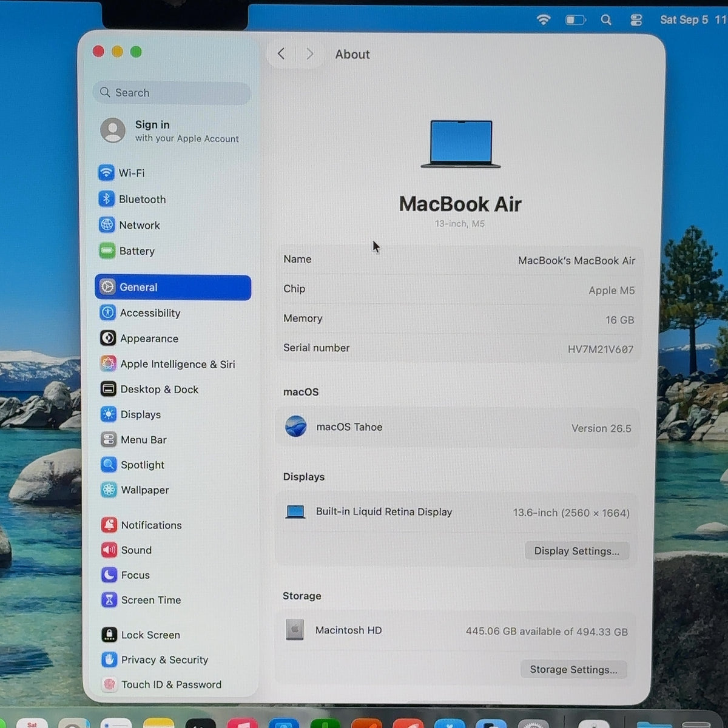This screenshot has height=728, width=728.
Task: Click the macOS section heading
Action: [x=301, y=392]
